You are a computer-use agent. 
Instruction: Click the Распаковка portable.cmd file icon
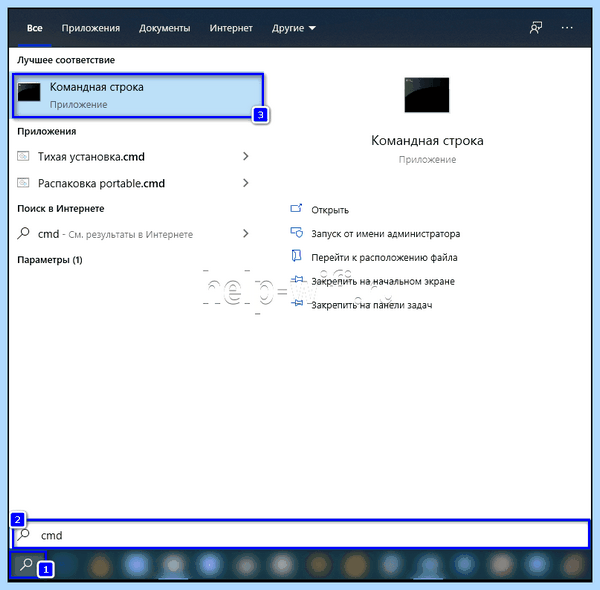[23, 183]
